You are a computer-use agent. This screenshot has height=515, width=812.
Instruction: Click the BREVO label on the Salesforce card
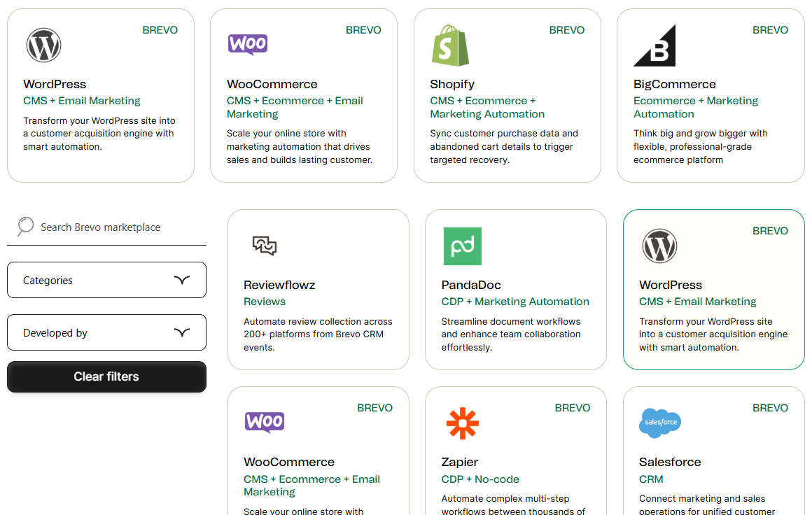(x=770, y=408)
